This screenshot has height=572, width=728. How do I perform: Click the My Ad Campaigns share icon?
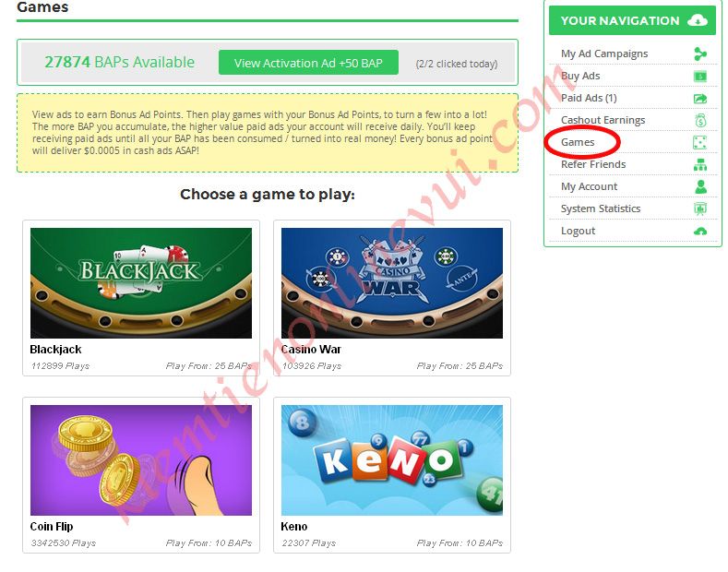coord(700,54)
